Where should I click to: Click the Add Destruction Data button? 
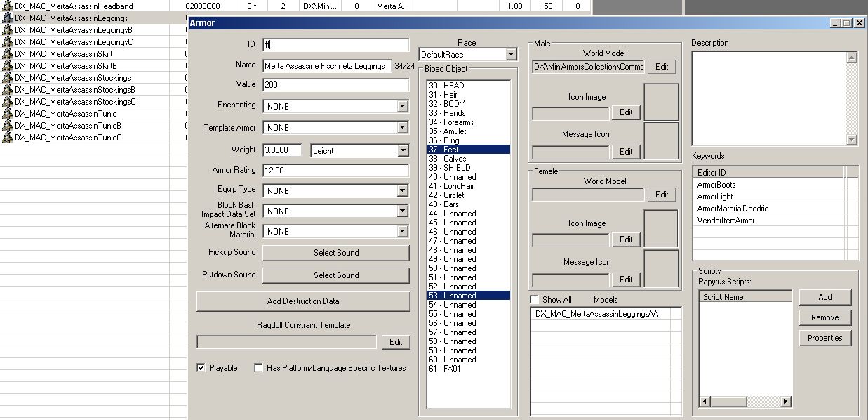(x=302, y=301)
